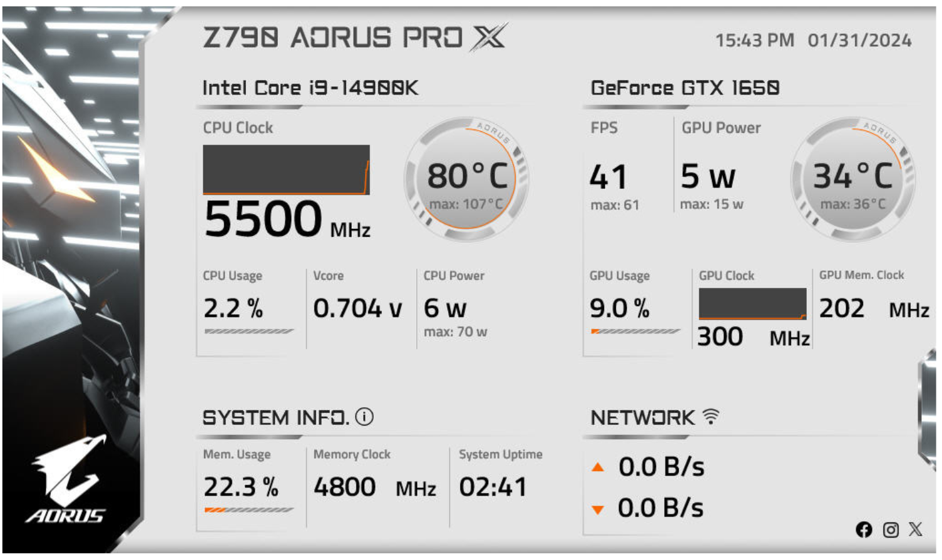Click the NETWORK heading
942x560 pixels.
(x=643, y=417)
